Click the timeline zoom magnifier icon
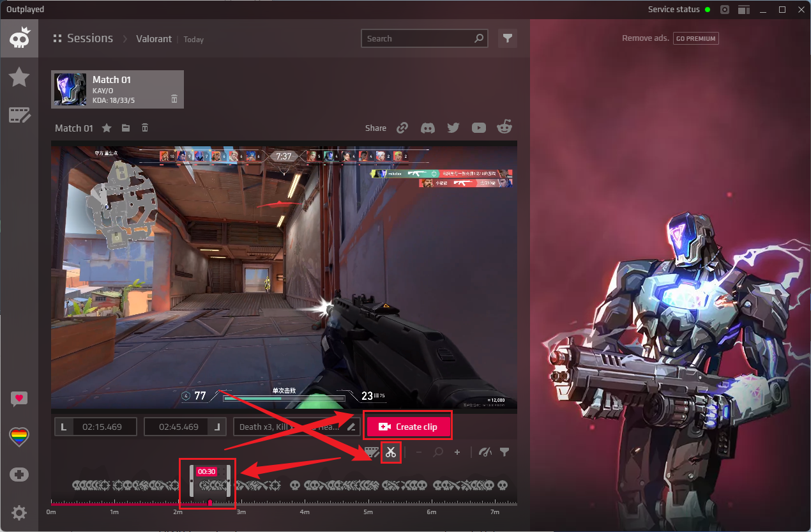The width and height of the screenshot is (811, 532). coord(438,452)
